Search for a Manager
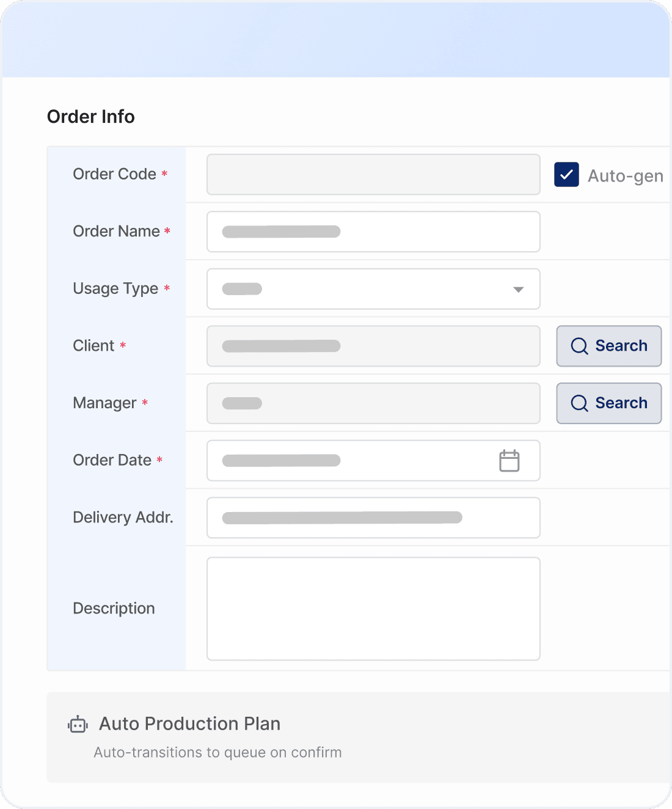Viewport: 672px width, 809px height. click(x=609, y=403)
